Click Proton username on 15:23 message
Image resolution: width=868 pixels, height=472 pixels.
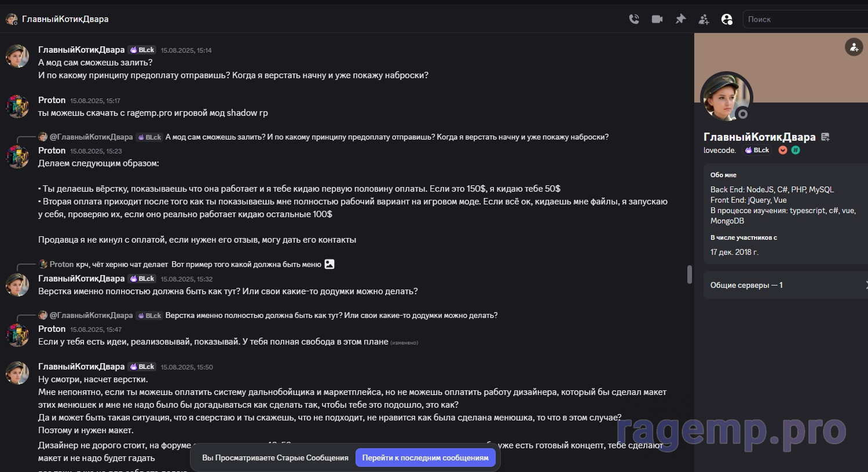[52, 151]
